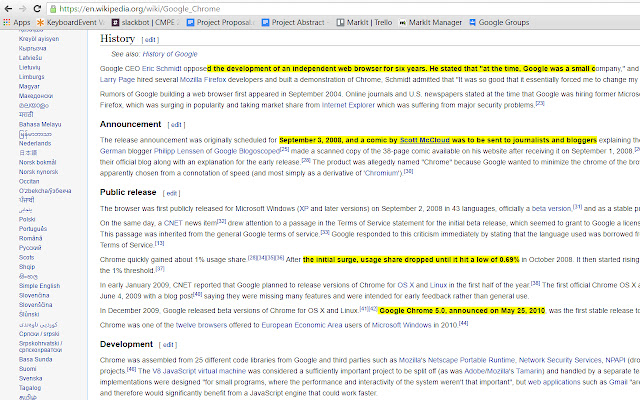Open the beta version link
Viewport: 640px width, 400px height.
[551, 209]
